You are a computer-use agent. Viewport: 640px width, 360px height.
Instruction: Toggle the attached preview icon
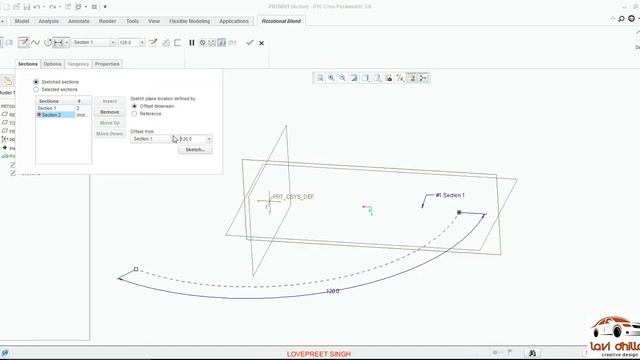222,42
